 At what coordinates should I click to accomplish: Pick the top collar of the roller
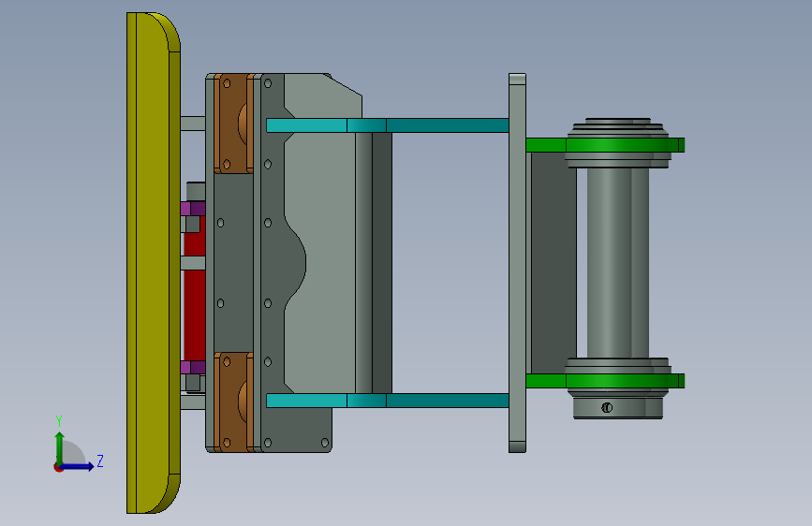[618, 128]
